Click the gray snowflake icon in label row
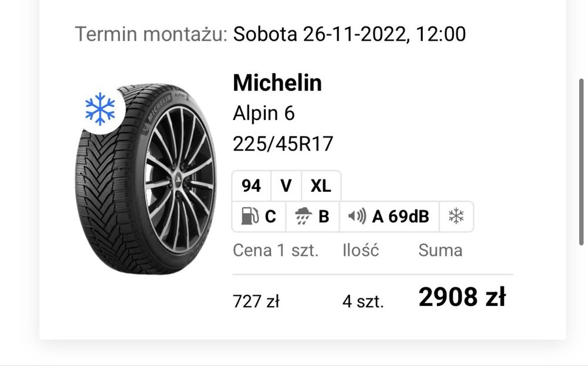The width and height of the screenshot is (588, 366). 456,217
